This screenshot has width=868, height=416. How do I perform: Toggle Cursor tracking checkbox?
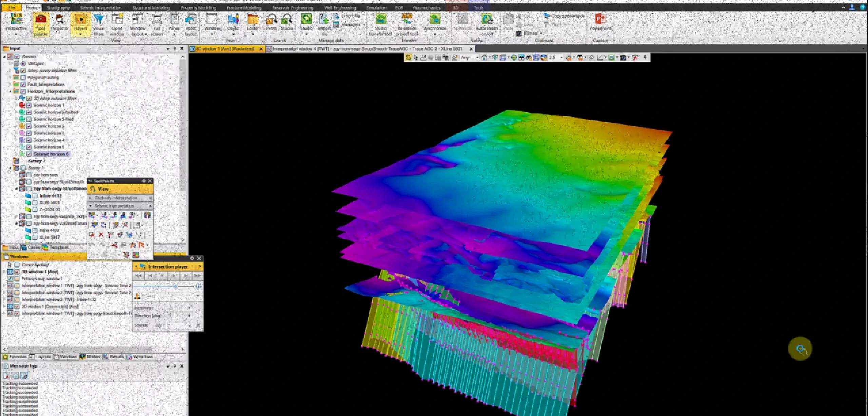click(17, 265)
